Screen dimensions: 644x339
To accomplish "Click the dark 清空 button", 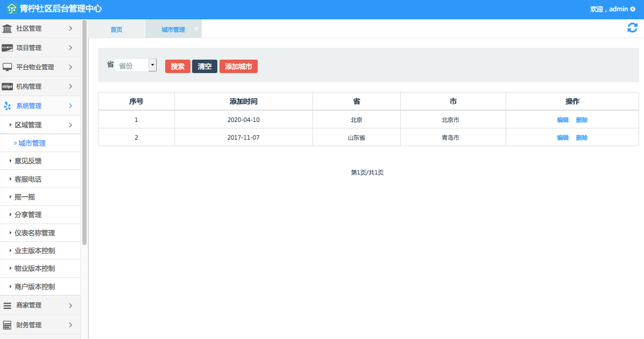I will (x=204, y=67).
